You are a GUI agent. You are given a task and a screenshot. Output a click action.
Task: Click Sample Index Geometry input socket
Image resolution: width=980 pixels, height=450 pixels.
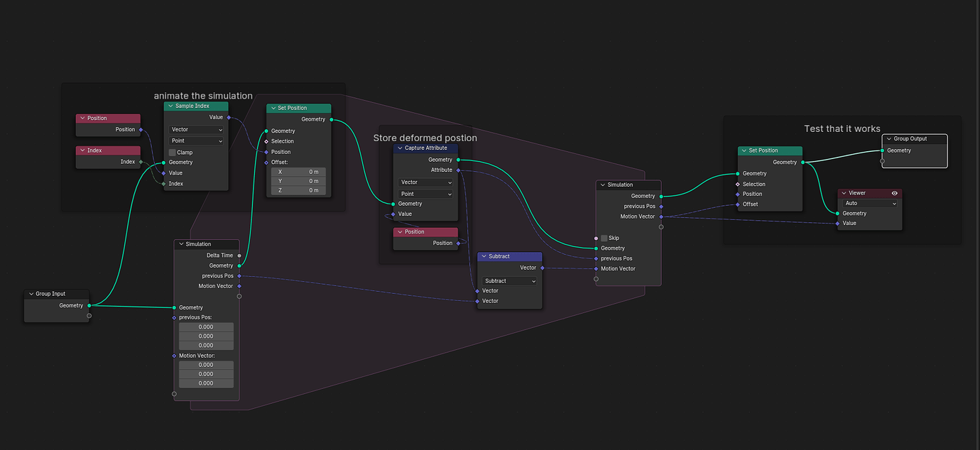[163, 163]
